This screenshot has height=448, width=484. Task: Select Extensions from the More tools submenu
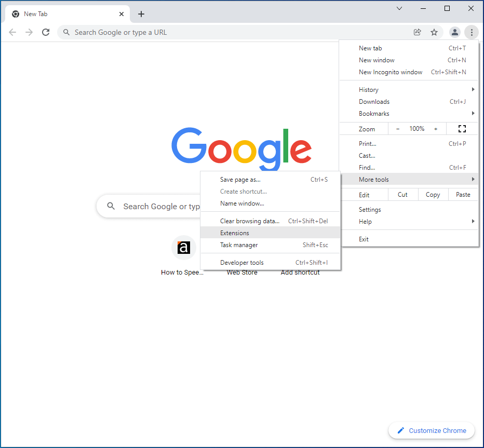(x=235, y=233)
